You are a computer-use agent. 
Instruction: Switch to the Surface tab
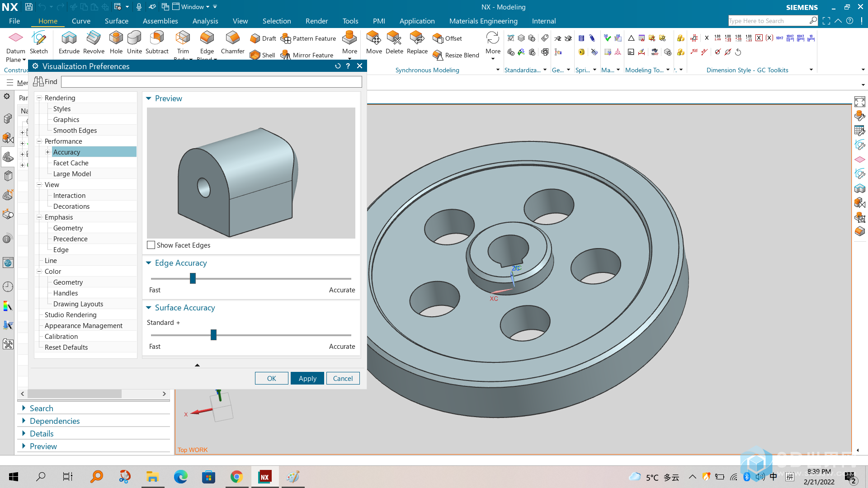[117, 21]
